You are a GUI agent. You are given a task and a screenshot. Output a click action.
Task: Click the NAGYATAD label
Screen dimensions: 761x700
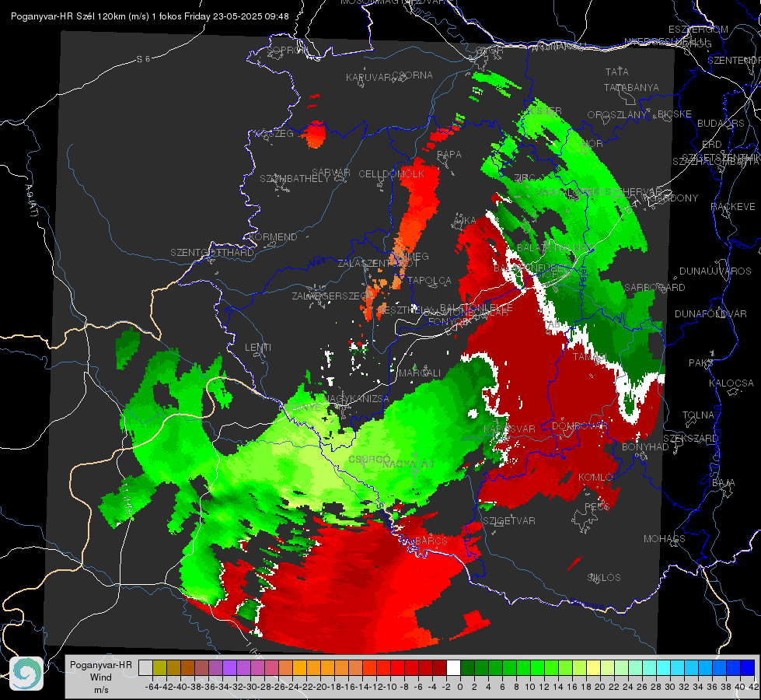pos(407,464)
